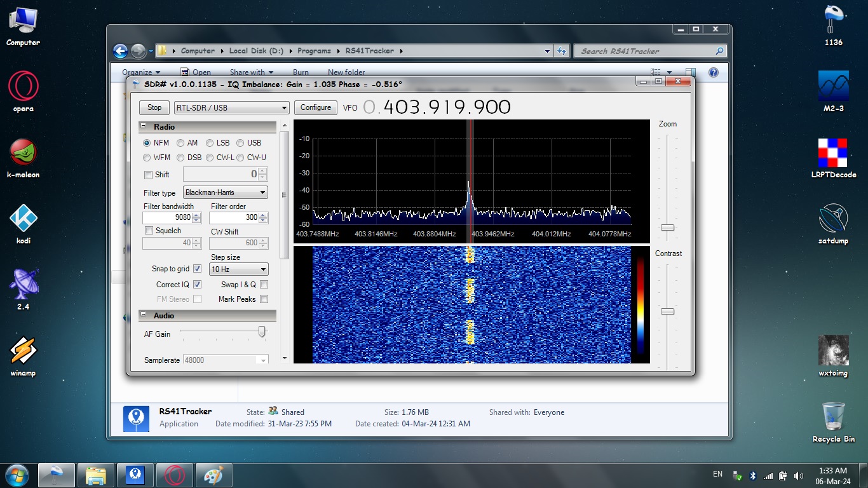The height and width of the screenshot is (488, 868).
Task: Click the Zoom slider handle
Action: coord(667,227)
